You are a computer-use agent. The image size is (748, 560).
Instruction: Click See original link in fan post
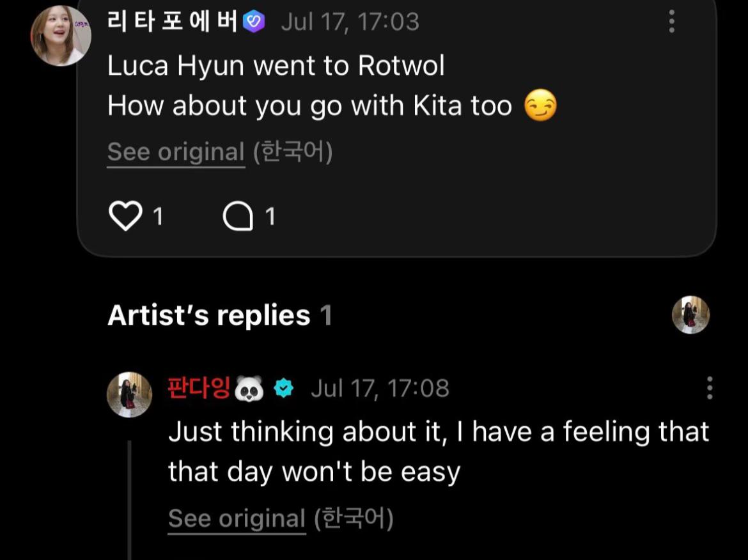tap(176, 152)
